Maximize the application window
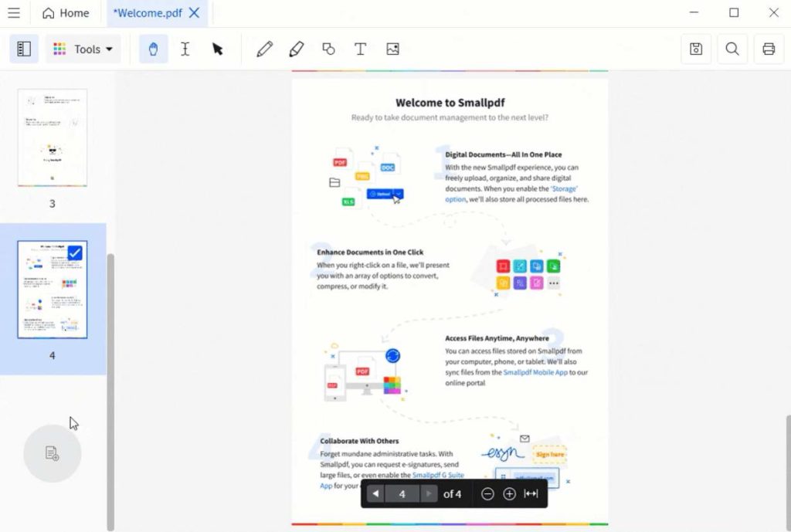 pyautogui.click(x=734, y=12)
